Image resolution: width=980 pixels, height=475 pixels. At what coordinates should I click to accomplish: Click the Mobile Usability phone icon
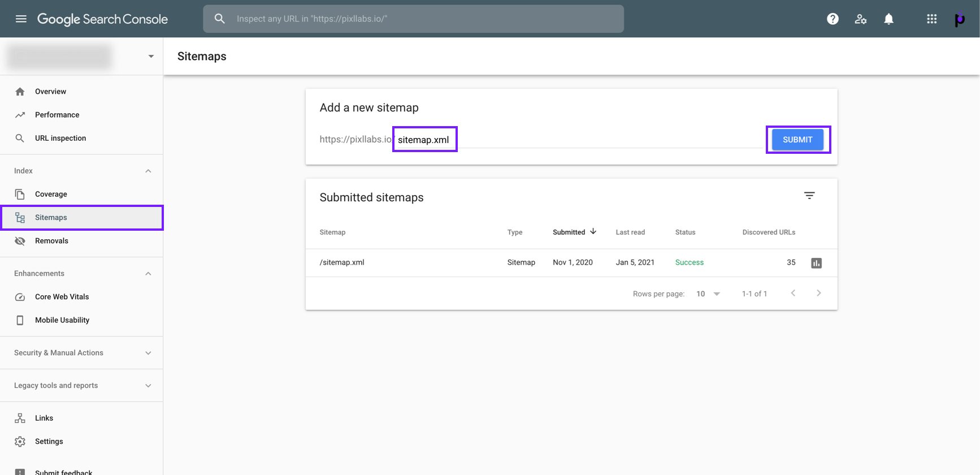[20, 320]
